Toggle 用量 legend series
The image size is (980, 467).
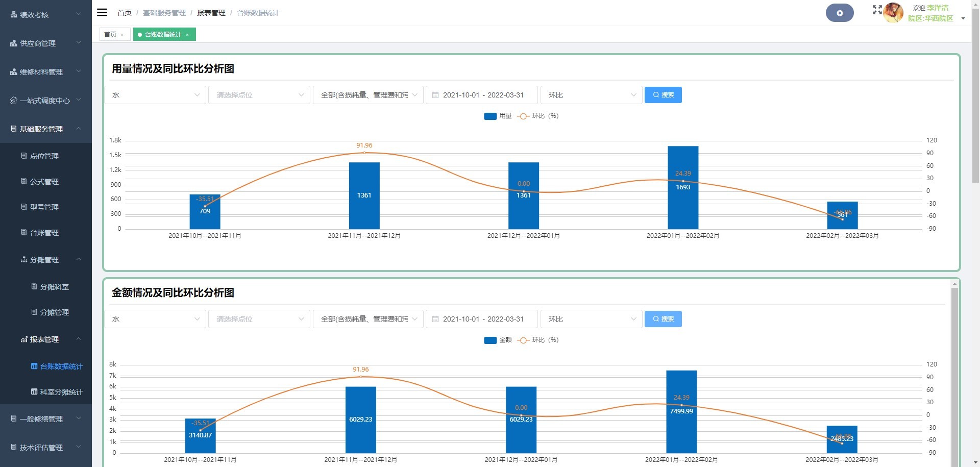click(x=498, y=116)
